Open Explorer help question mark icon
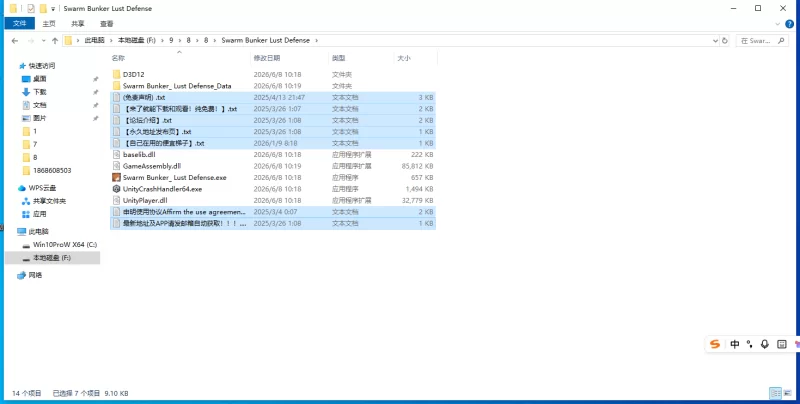800x404 pixels. (x=789, y=23)
